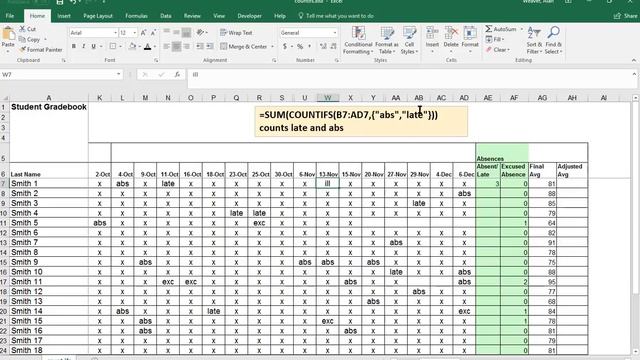640x360 pixels.
Task: Decrease font size with the smaller A
Action: coord(153,33)
